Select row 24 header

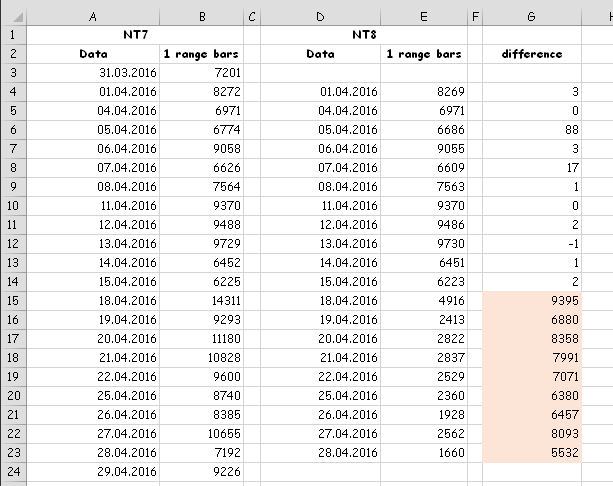(13, 472)
